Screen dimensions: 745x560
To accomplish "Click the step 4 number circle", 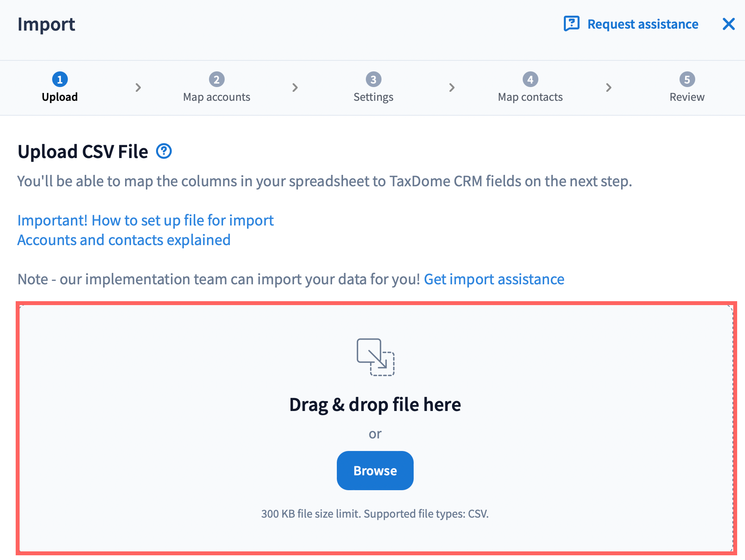I will coord(530,80).
